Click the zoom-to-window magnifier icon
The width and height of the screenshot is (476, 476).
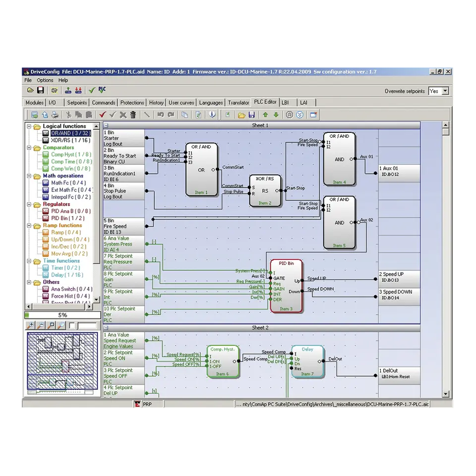[51, 325]
